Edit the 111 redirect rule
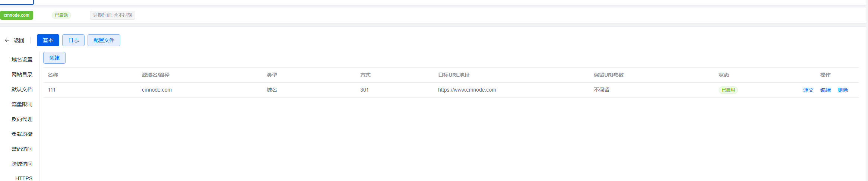Viewport: 868px width, 181px height. pyautogui.click(x=825, y=90)
